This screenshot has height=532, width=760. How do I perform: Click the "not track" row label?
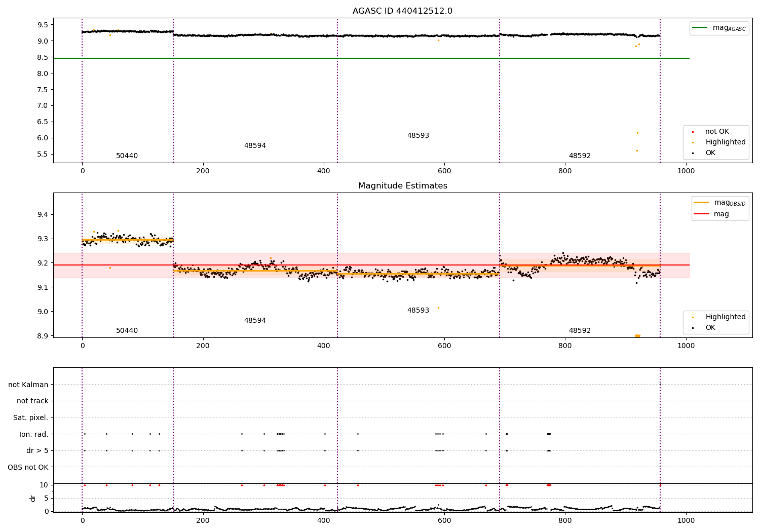tap(32, 401)
